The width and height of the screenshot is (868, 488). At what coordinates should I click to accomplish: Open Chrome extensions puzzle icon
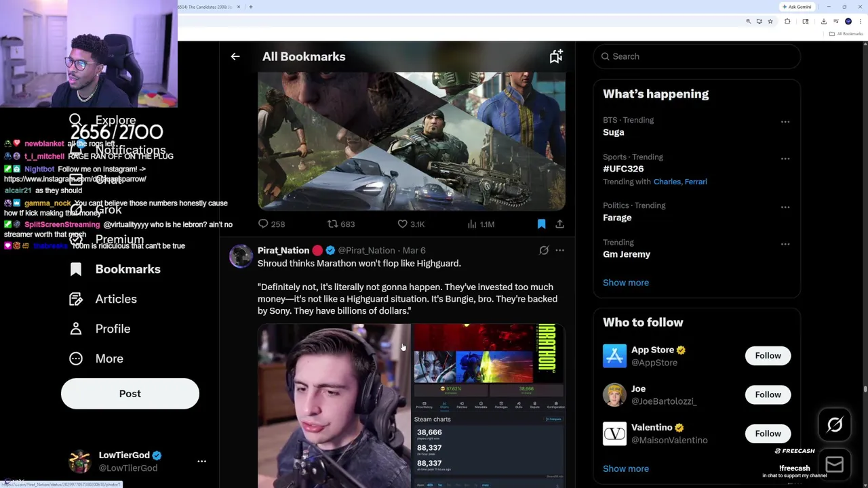tap(787, 21)
